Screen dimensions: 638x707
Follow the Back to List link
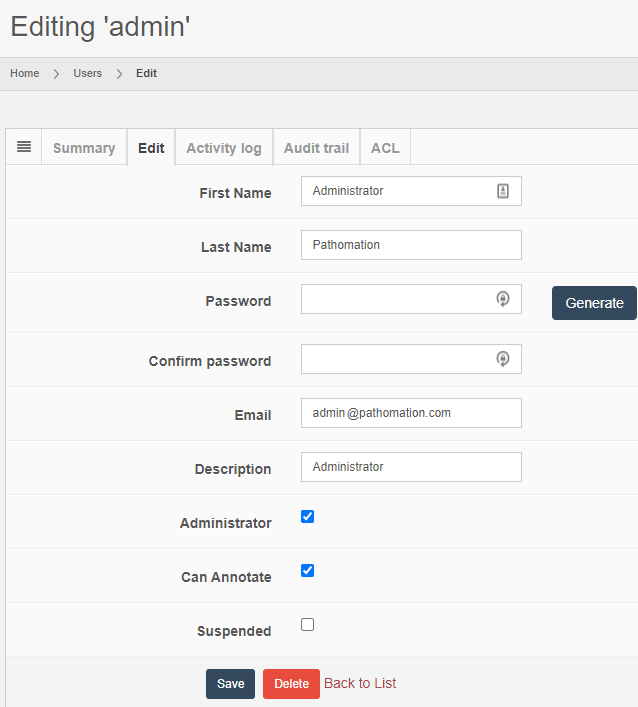[360, 683]
